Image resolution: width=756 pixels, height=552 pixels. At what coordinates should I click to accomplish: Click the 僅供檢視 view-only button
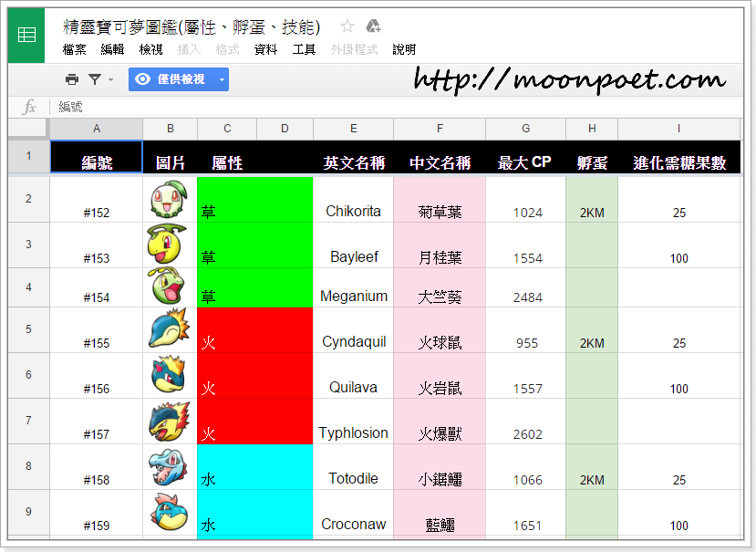(x=171, y=79)
